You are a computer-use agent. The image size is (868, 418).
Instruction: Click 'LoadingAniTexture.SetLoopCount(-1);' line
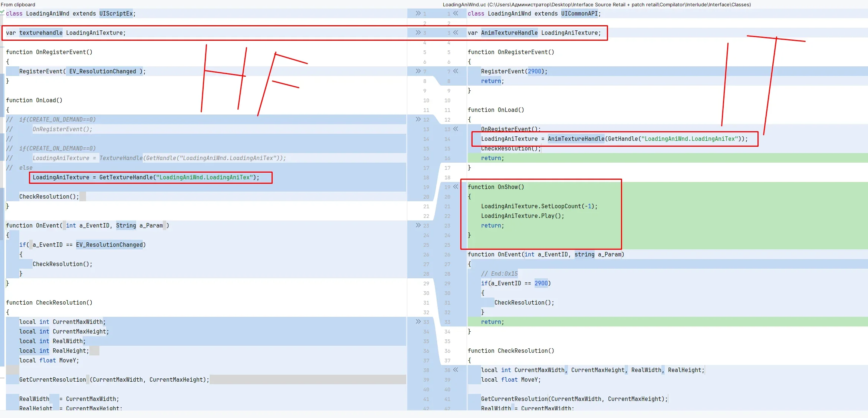click(539, 206)
